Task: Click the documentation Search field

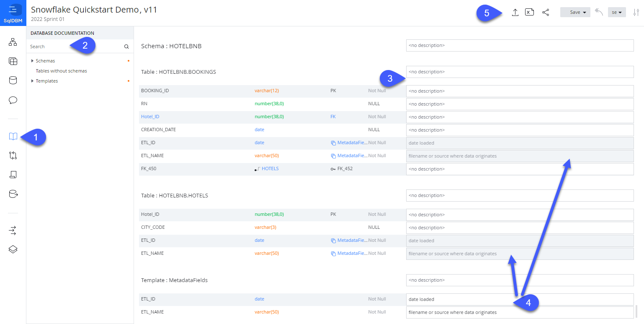Action: click(x=75, y=47)
